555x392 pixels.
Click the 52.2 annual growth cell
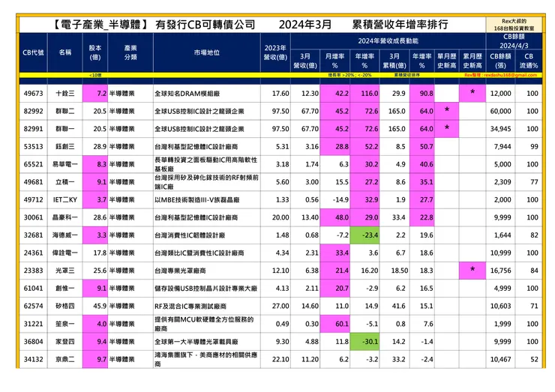point(365,146)
